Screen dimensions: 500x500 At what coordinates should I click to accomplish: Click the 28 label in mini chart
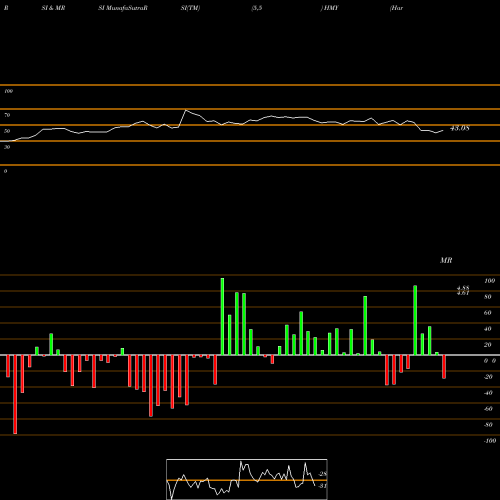[323, 474]
